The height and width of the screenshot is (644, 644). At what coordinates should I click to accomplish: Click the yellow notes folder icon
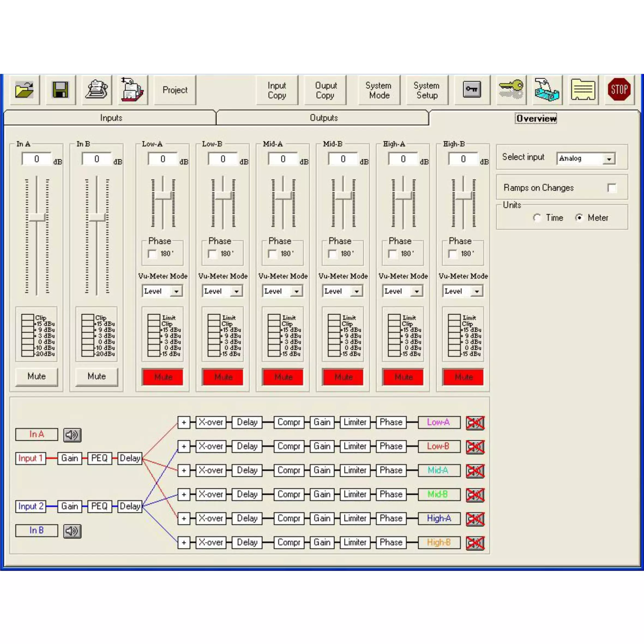[583, 90]
